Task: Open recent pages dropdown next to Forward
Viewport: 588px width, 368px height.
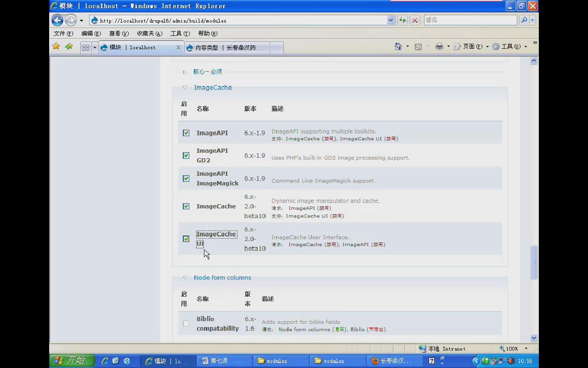Action: tap(81, 20)
